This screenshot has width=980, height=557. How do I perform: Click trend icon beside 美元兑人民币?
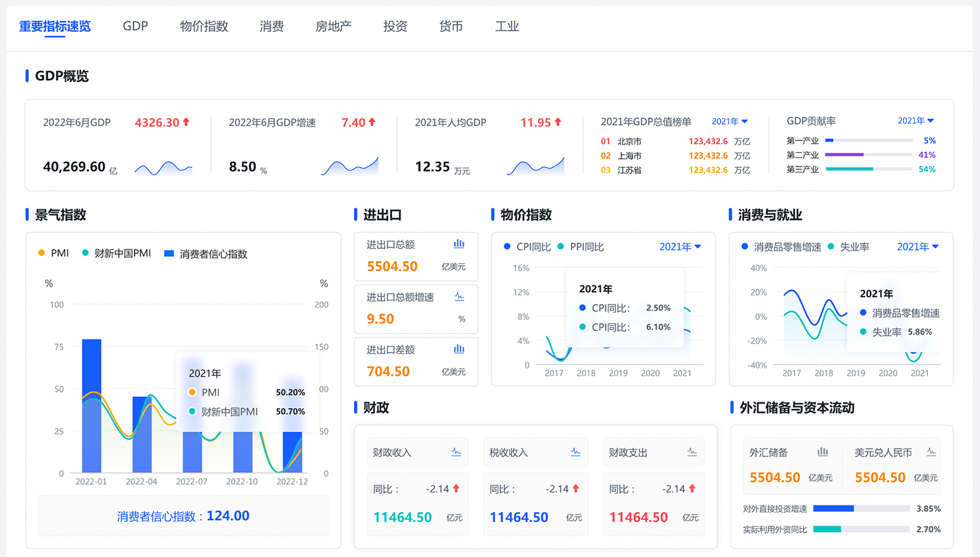tap(932, 452)
